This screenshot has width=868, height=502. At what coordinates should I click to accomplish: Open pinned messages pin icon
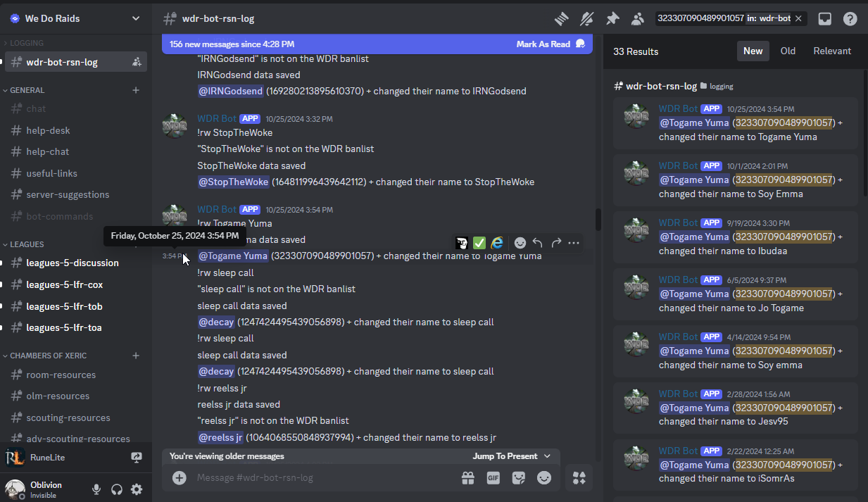[x=612, y=19]
